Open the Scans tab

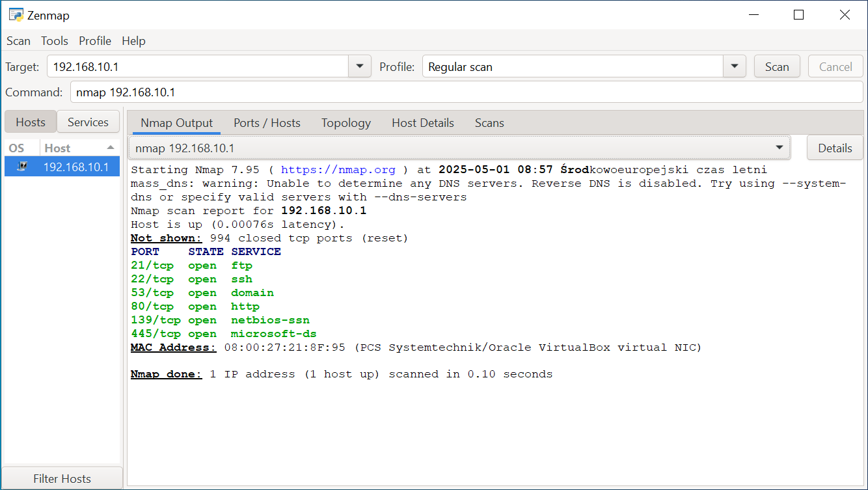pos(489,123)
